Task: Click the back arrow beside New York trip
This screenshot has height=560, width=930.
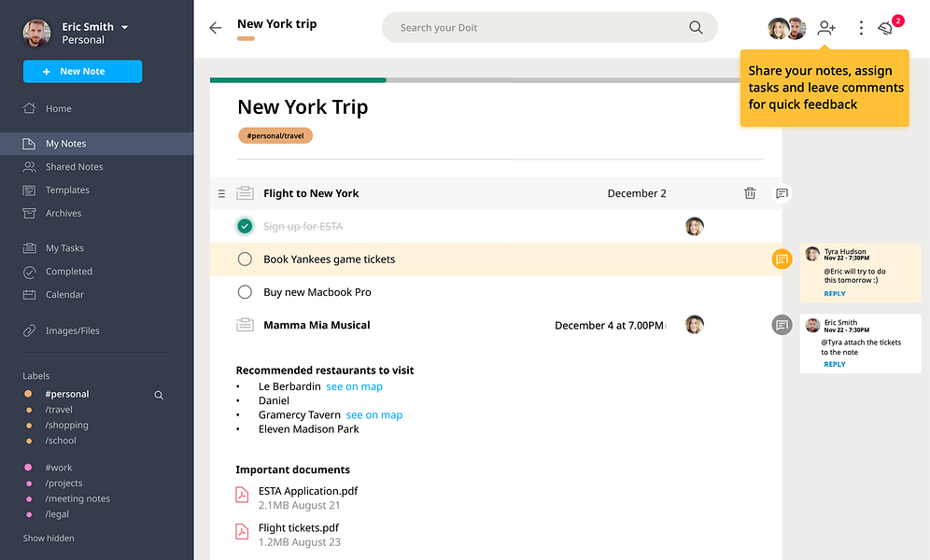Action: tap(216, 27)
